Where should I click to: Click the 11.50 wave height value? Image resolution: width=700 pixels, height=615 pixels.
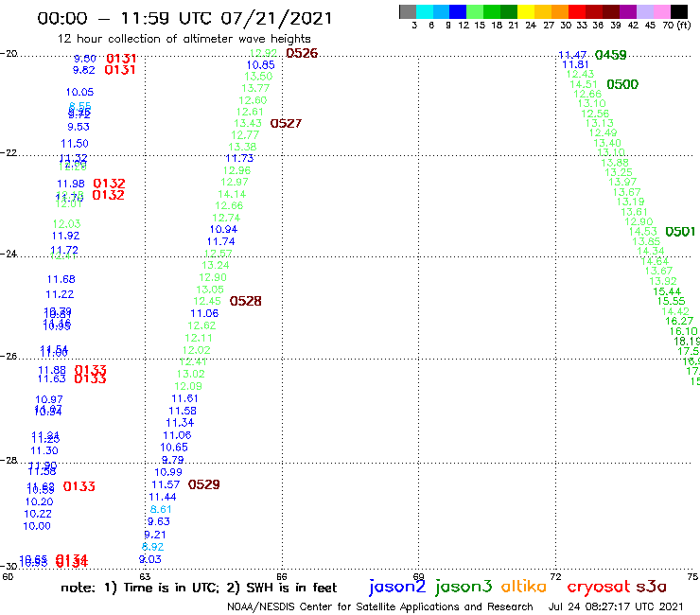point(75,144)
